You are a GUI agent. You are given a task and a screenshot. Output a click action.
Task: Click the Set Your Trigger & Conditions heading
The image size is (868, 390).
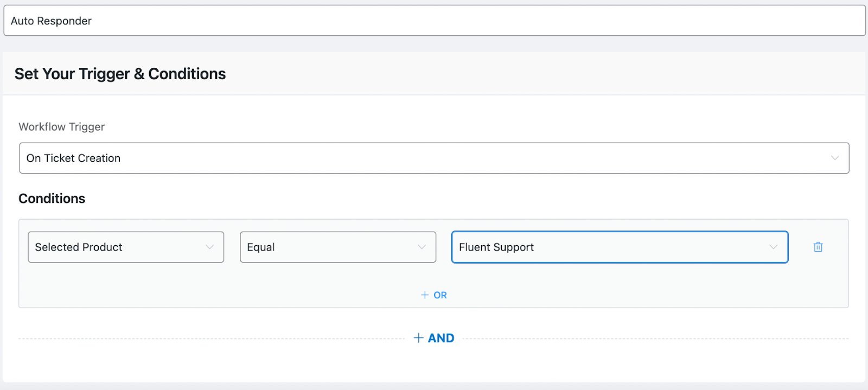pos(120,74)
